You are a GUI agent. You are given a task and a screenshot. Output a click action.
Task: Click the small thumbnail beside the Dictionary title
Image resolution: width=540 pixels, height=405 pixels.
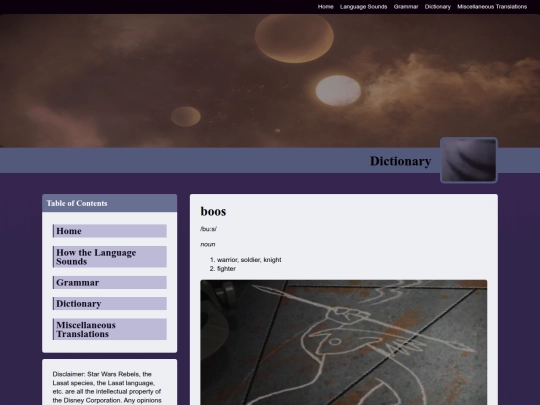tap(469, 160)
